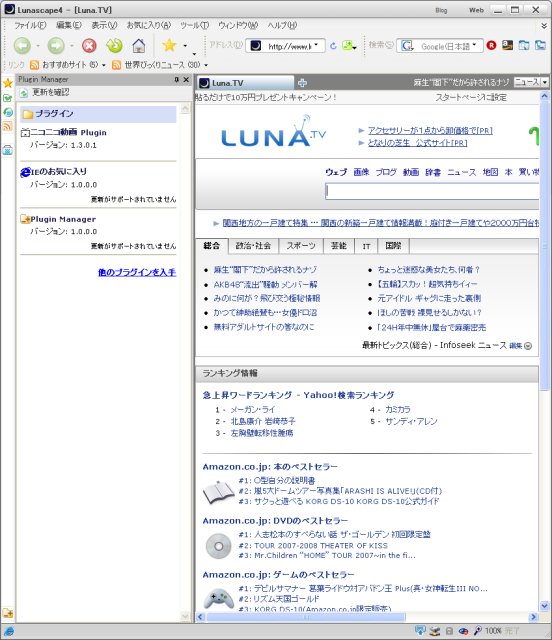Expand the おすすめサイト feed dropdown
Screen dimensions: 552x640
104,65
